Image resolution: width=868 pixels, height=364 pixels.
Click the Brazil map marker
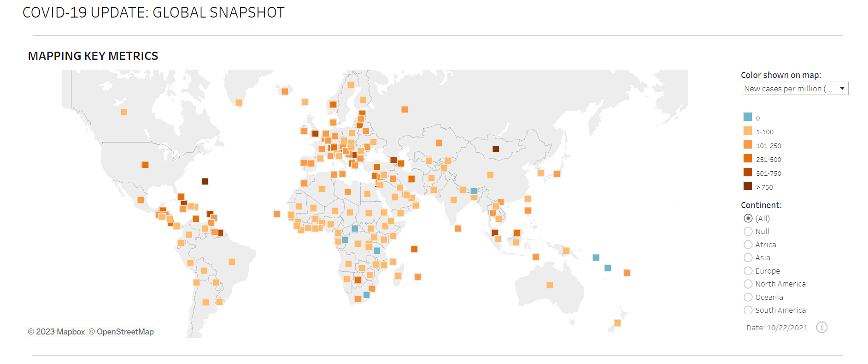(x=232, y=262)
